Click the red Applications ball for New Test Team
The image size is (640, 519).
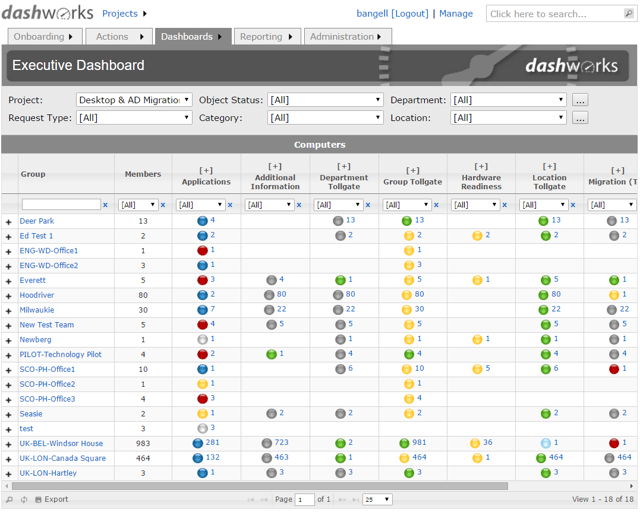click(202, 325)
